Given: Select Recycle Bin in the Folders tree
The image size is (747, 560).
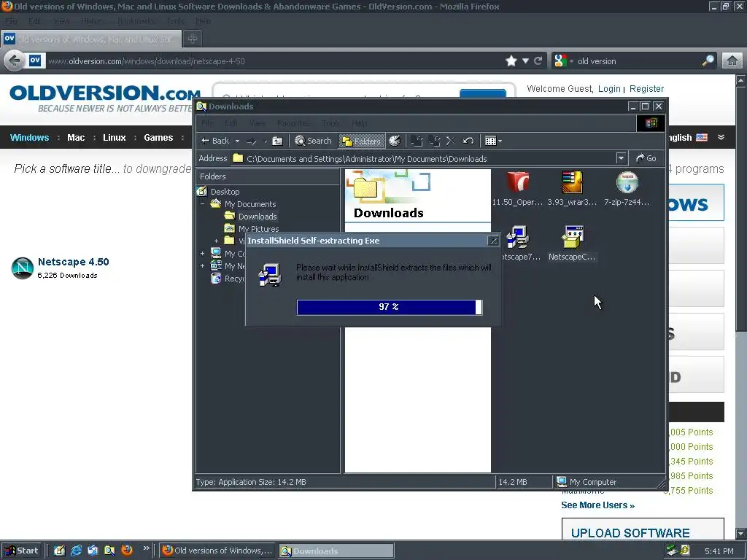Looking at the screenshot, I should [x=228, y=279].
